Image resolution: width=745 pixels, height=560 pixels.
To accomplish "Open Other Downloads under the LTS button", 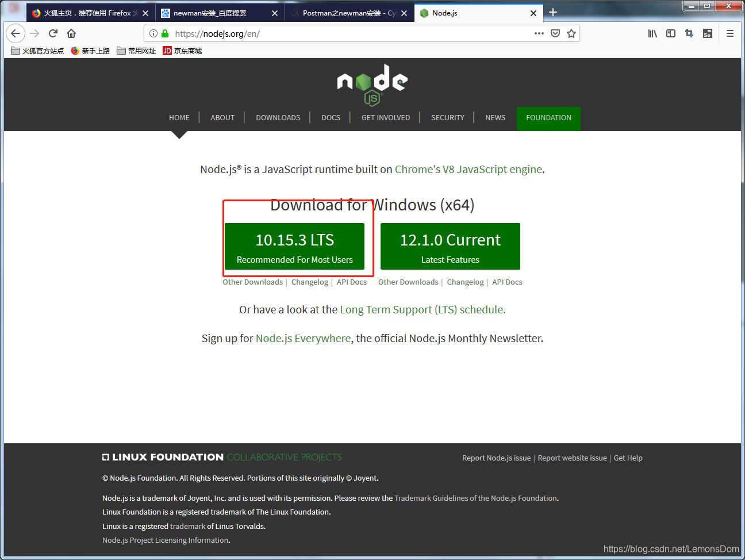I will coord(253,282).
